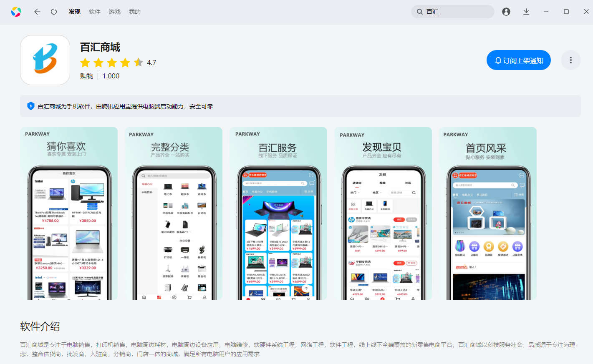Open the user account profile icon
The width and height of the screenshot is (593, 364).
pos(506,12)
